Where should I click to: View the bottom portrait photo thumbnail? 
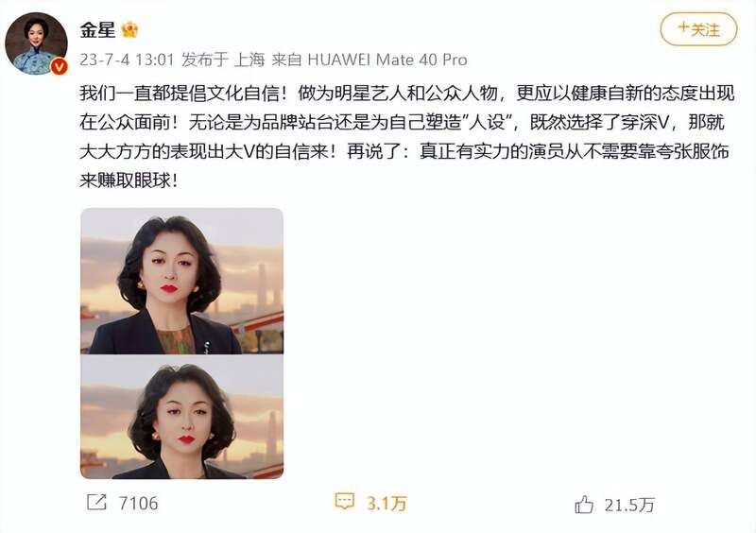[181, 418]
